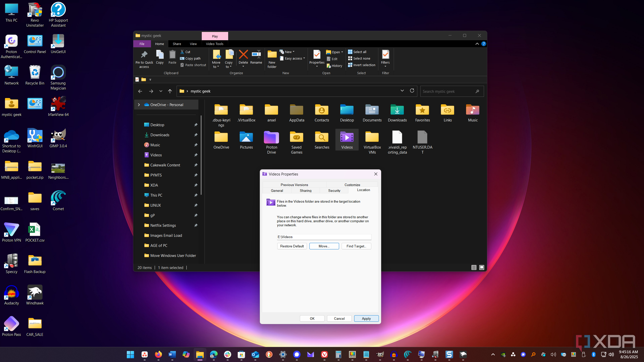Switch to the View ribbon tab
The image size is (644, 362).
[193, 44]
